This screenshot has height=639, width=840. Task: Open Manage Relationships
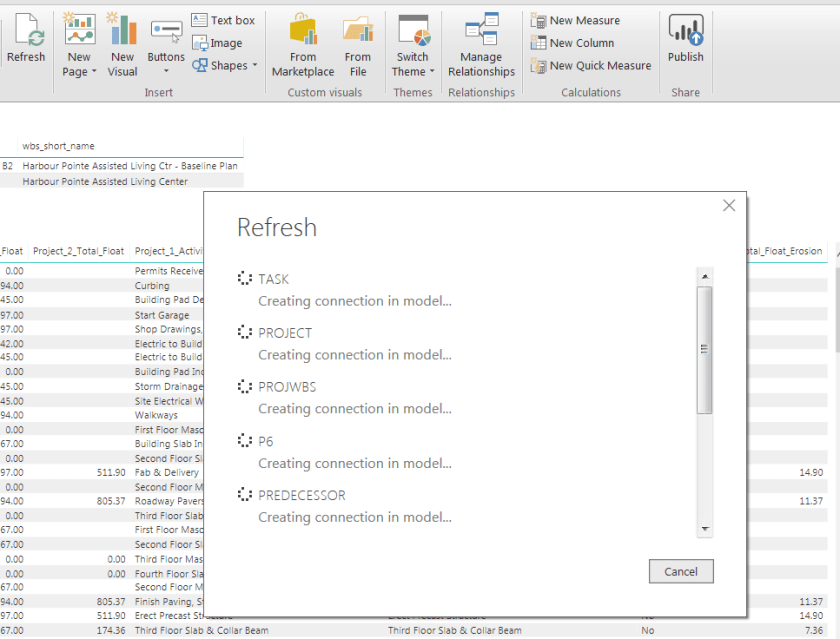481,45
